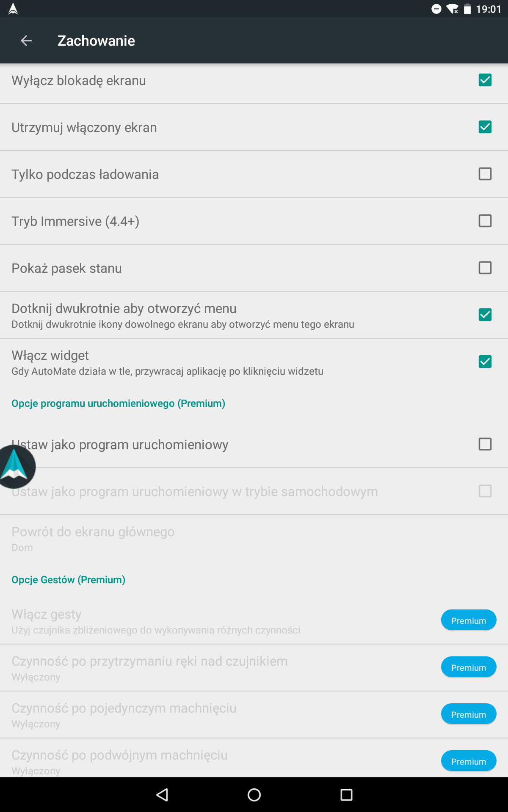Open recent apps with the square button

click(x=346, y=795)
